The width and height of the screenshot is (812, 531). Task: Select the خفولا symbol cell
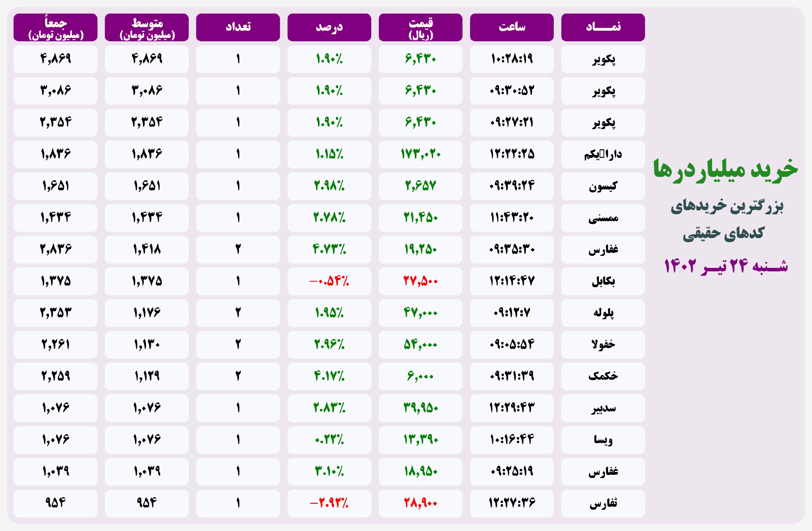[x=603, y=345]
